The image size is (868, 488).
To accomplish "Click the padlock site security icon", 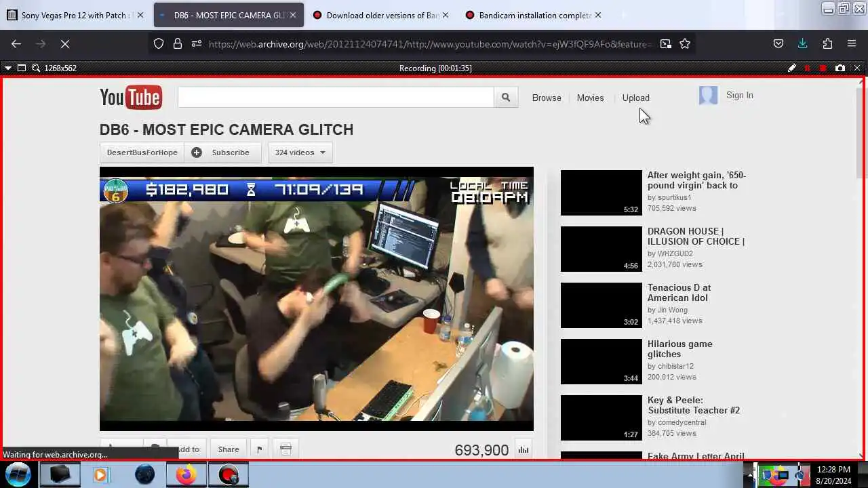I will coord(178,43).
